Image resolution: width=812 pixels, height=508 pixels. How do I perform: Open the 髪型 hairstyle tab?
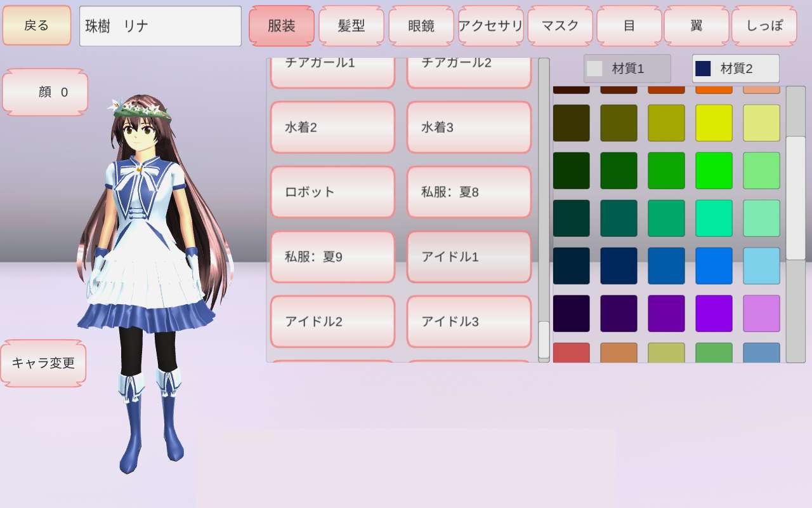(351, 25)
